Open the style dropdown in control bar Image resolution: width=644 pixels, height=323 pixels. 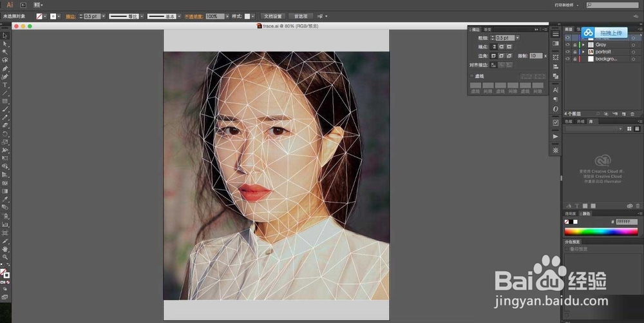click(253, 16)
